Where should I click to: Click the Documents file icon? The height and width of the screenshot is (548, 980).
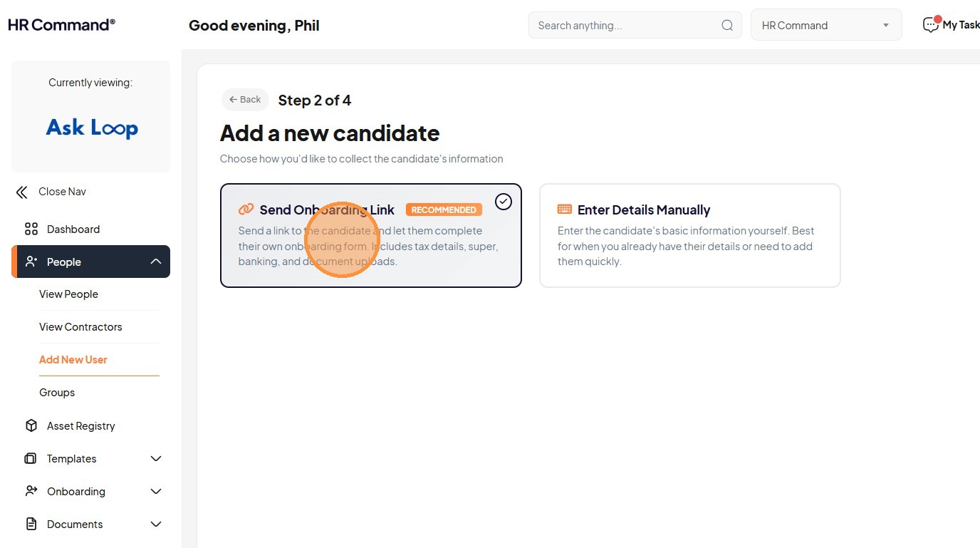[x=31, y=524]
